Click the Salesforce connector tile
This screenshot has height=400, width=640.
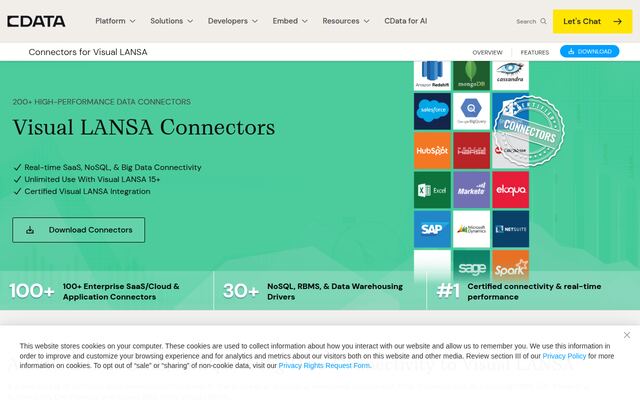point(432,111)
